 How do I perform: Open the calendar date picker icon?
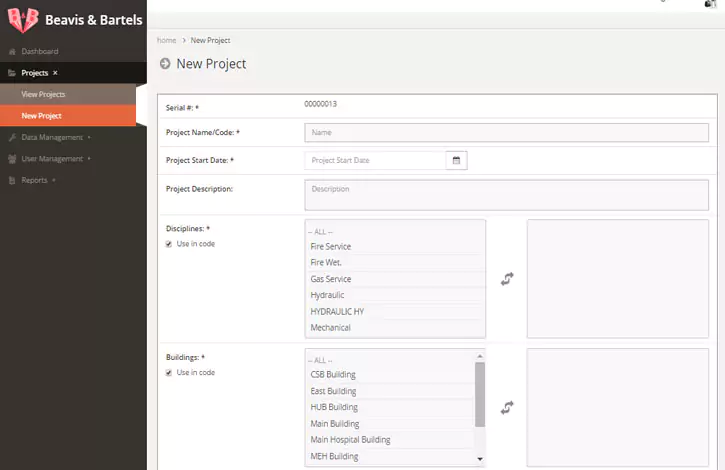click(x=456, y=160)
